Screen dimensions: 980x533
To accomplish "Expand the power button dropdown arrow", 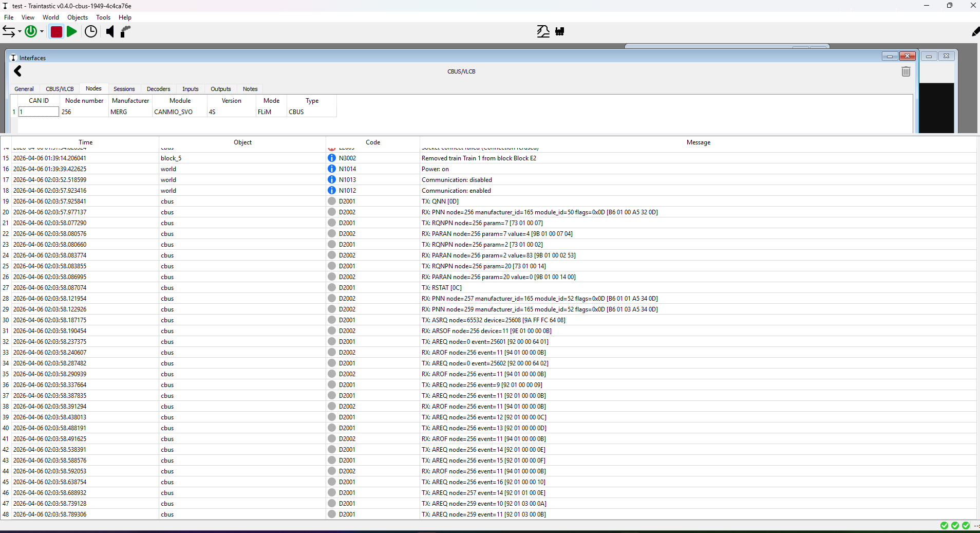I will click(42, 32).
